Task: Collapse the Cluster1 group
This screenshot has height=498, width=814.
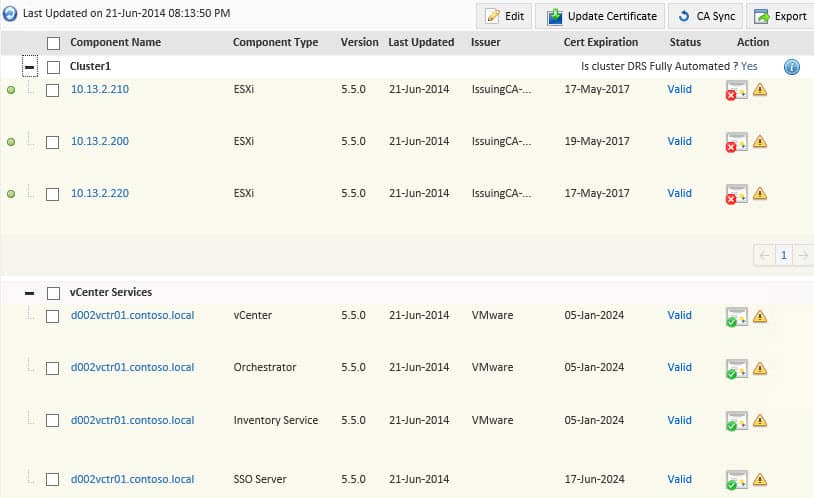Action: pos(29,66)
